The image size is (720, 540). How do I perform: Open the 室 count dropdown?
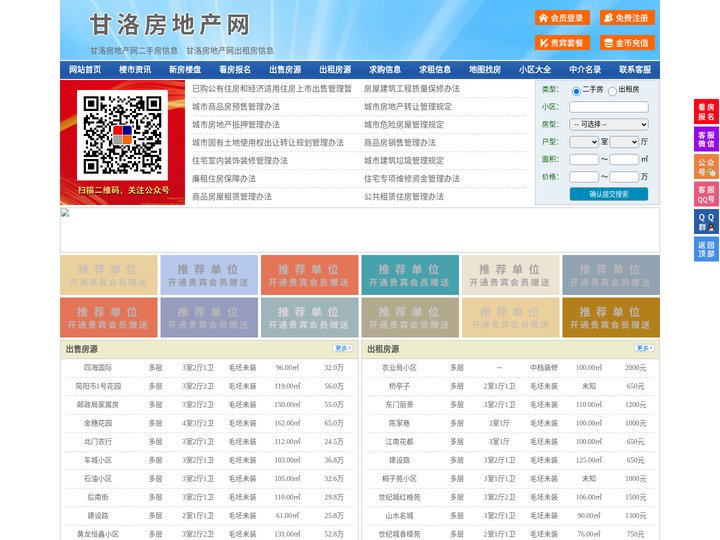click(x=584, y=142)
